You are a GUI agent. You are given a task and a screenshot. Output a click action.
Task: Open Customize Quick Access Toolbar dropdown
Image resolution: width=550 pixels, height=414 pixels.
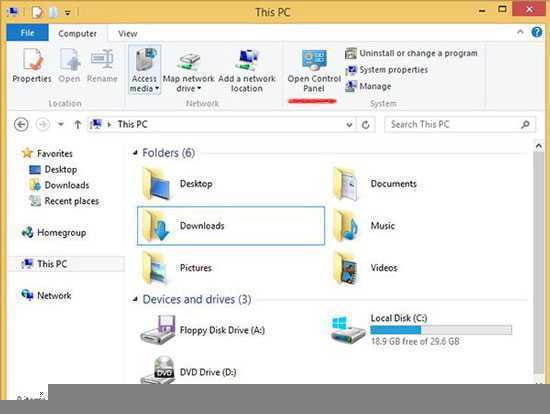67,13
